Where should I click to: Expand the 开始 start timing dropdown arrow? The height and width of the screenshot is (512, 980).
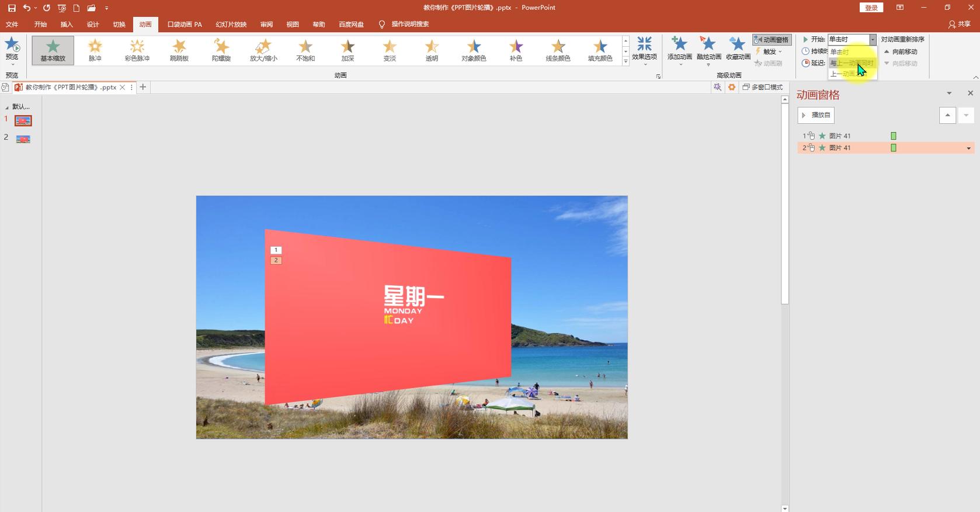click(x=873, y=40)
